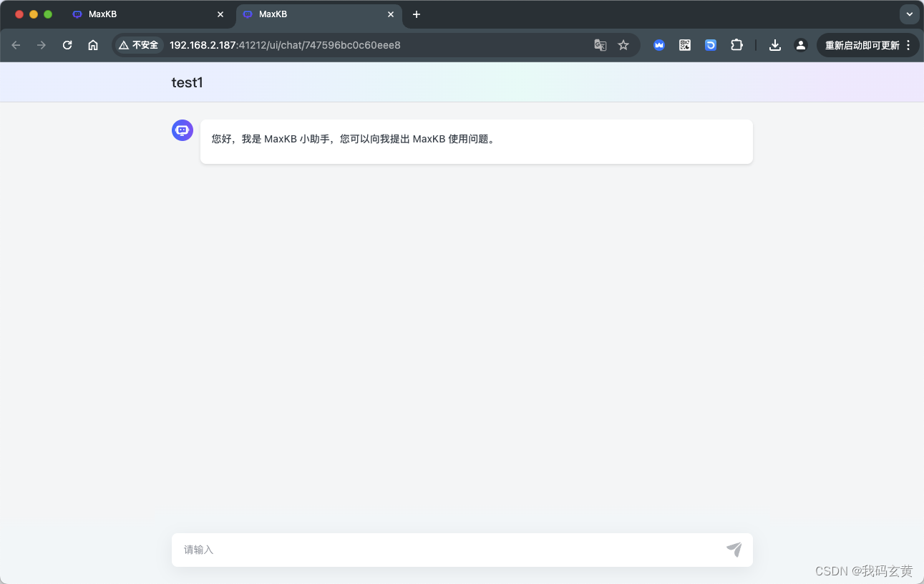The height and width of the screenshot is (584, 924).
Task: Open the blue square extension icon
Action: [x=711, y=45]
